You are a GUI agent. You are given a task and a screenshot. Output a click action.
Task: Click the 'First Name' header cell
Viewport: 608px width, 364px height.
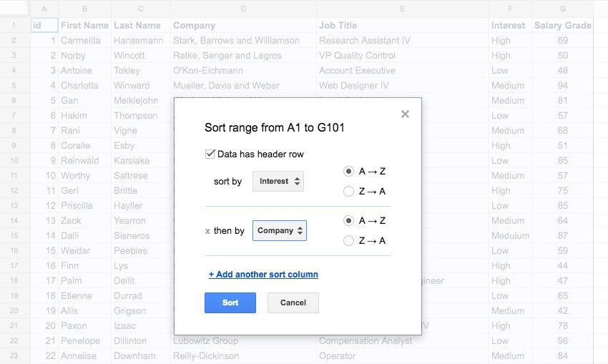[x=84, y=25]
